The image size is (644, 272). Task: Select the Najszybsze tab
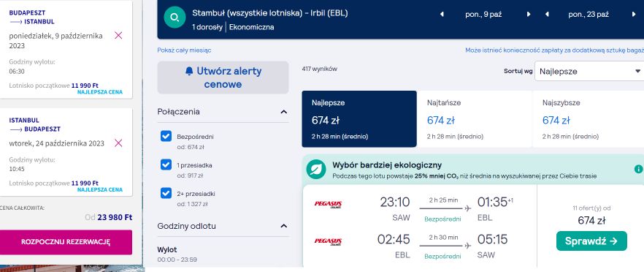[x=589, y=119]
